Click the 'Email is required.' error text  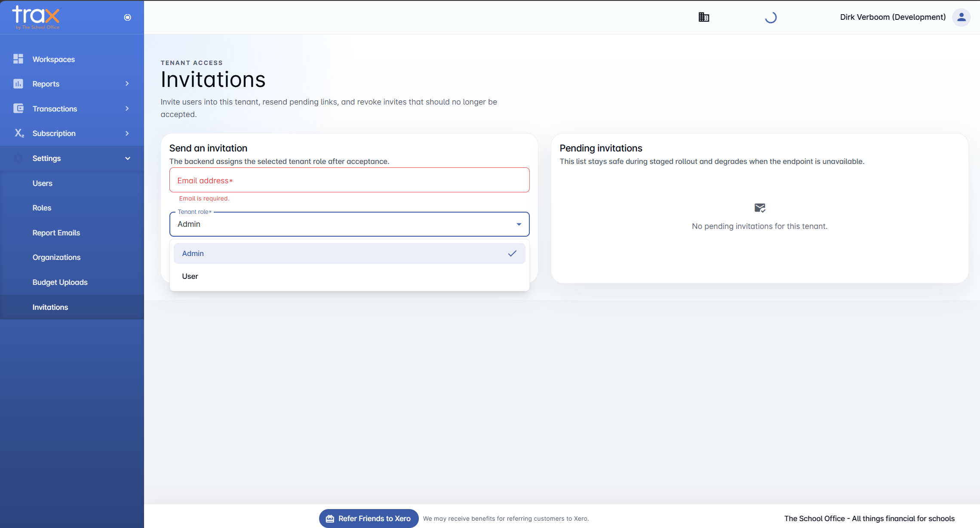click(x=204, y=198)
